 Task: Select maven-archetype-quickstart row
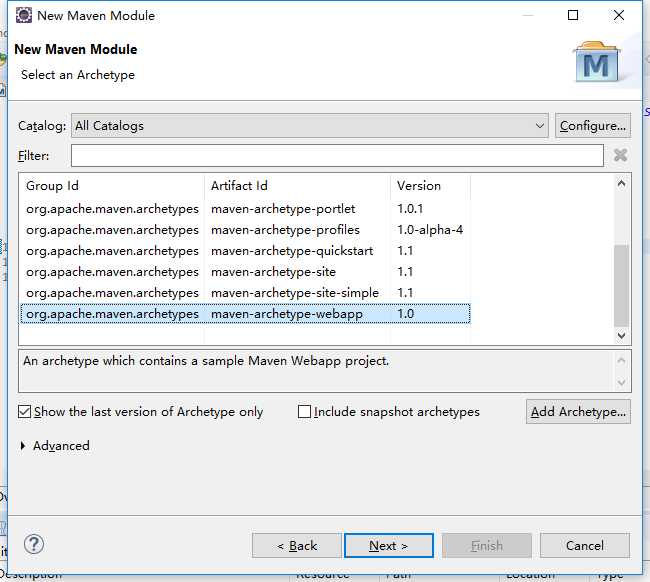245,251
